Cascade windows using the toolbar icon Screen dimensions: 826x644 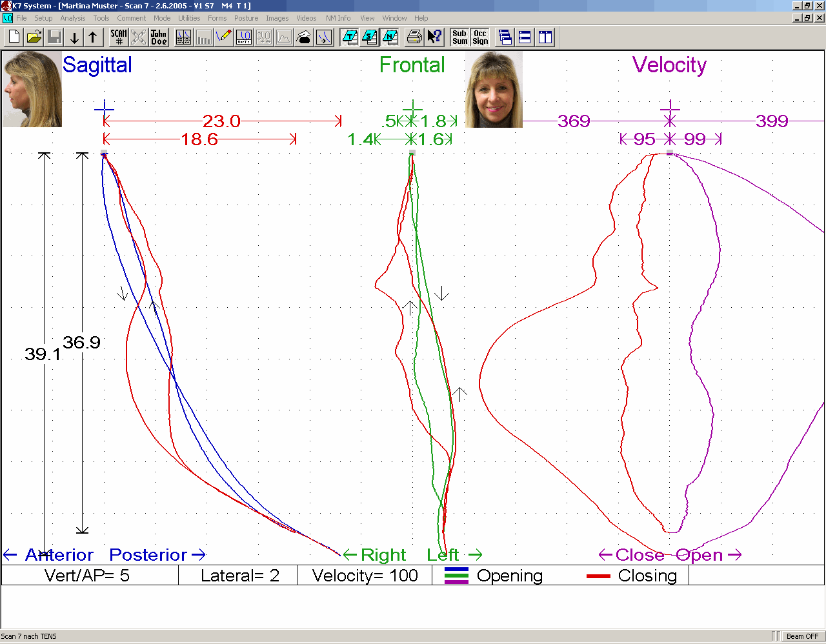(x=505, y=37)
